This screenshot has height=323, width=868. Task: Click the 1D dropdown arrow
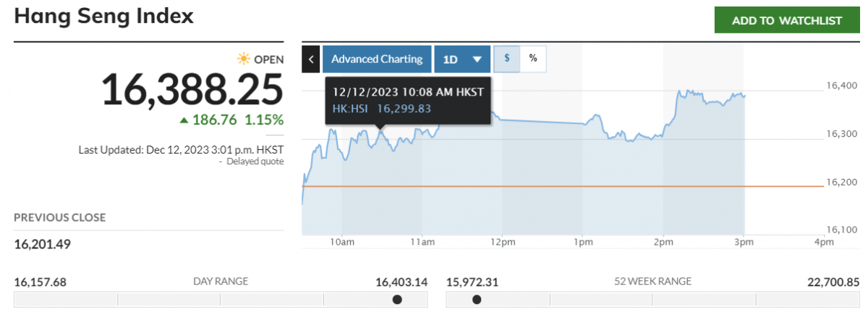[x=477, y=59]
